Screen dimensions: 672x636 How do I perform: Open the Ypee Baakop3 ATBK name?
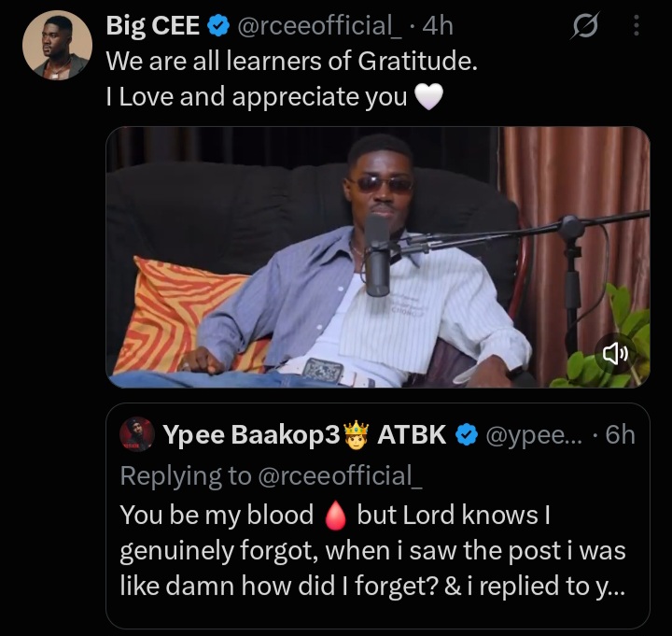pos(304,434)
